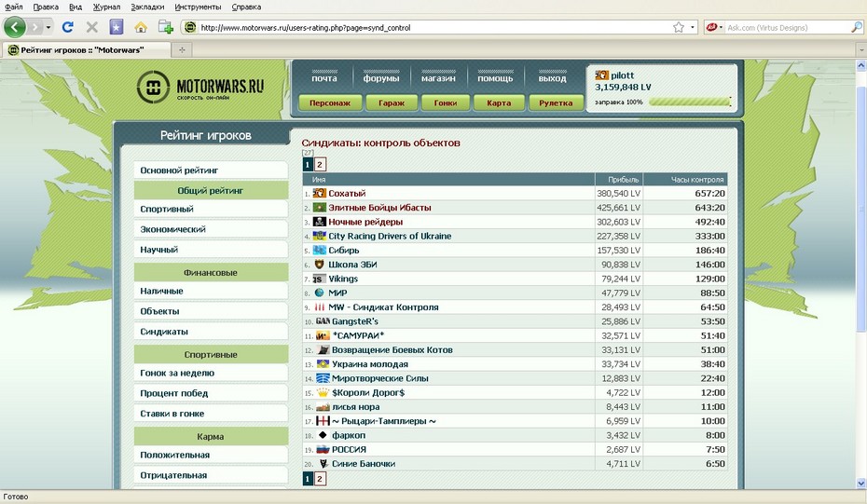The height and width of the screenshot is (504, 867).
Task: Bookmark this page with the address bar star
Action: [x=679, y=27]
